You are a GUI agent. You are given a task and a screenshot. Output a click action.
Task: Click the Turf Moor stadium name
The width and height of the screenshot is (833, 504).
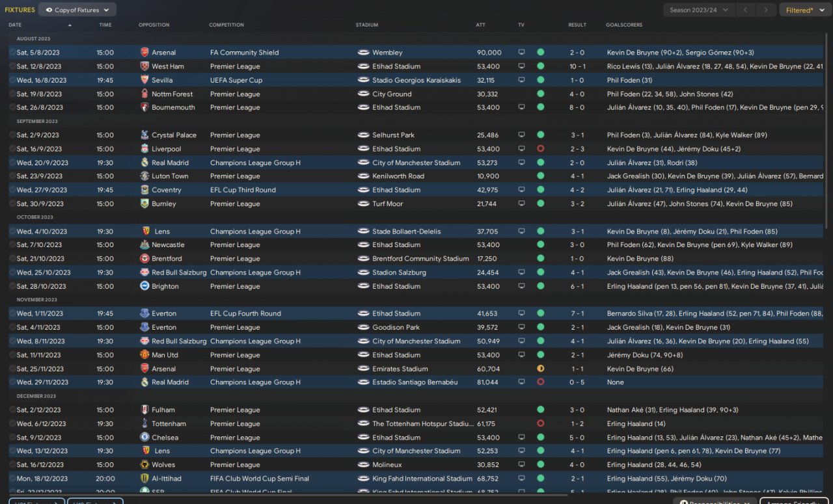(x=388, y=204)
